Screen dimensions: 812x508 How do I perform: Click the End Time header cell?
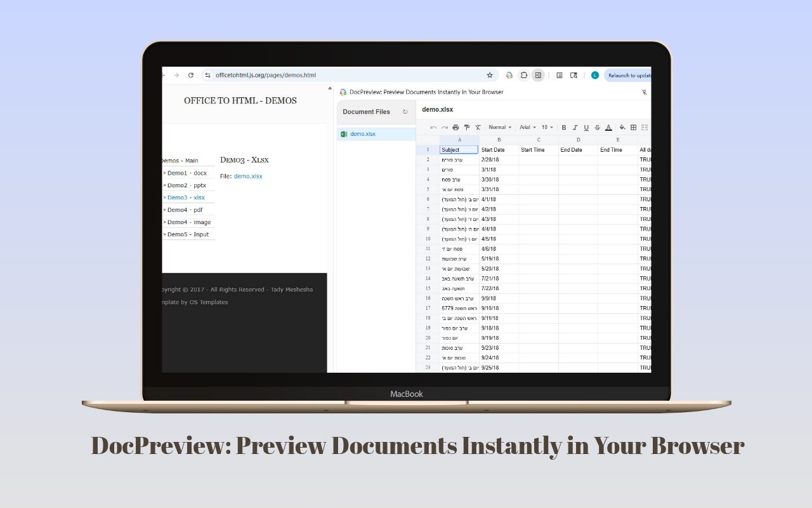click(x=618, y=150)
